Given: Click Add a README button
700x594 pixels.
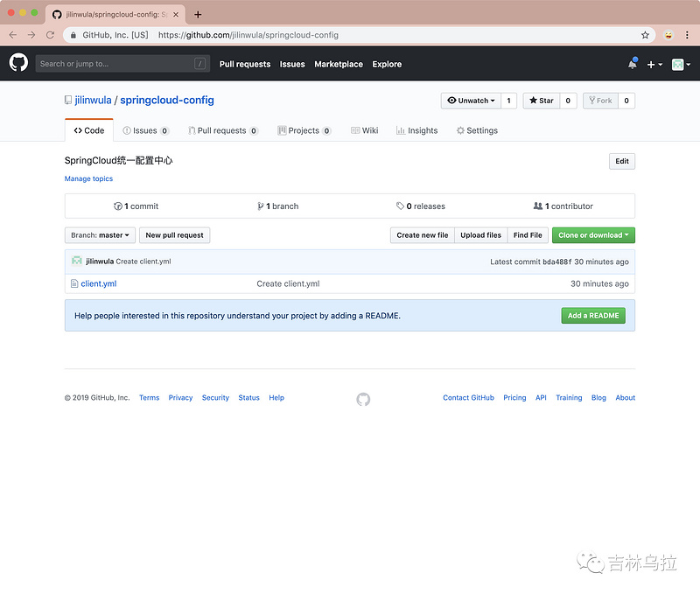Looking at the screenshot, I should pos(593,316).
